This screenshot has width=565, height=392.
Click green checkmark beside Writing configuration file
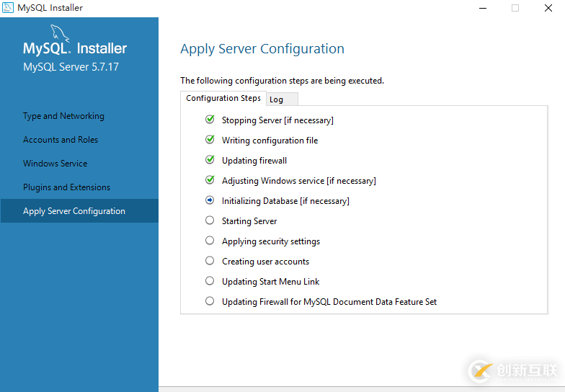[x=210, y=140]
